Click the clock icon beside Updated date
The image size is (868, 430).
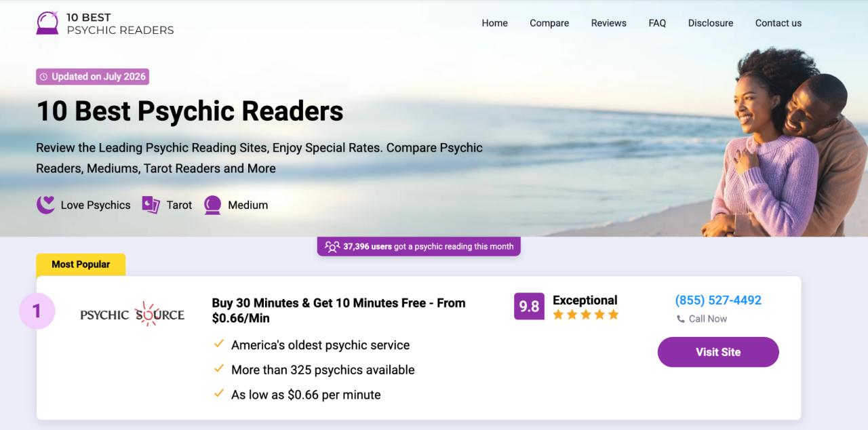(x=44, y=77)
